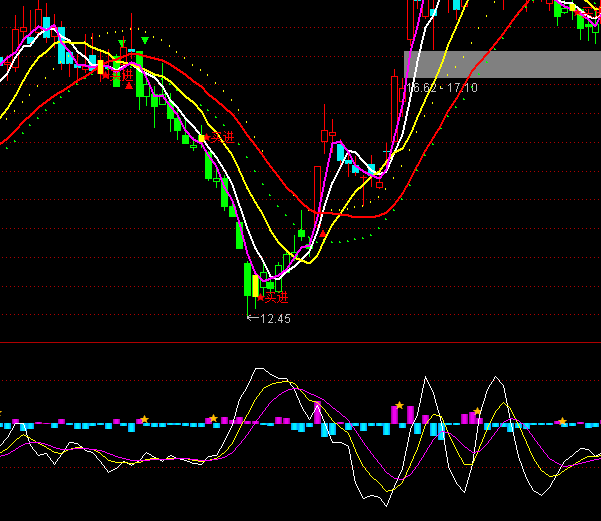Screen dimensions: 601x521
Task: Click the red up-arrow beside the tall hollow red candle
Action: 324,232
